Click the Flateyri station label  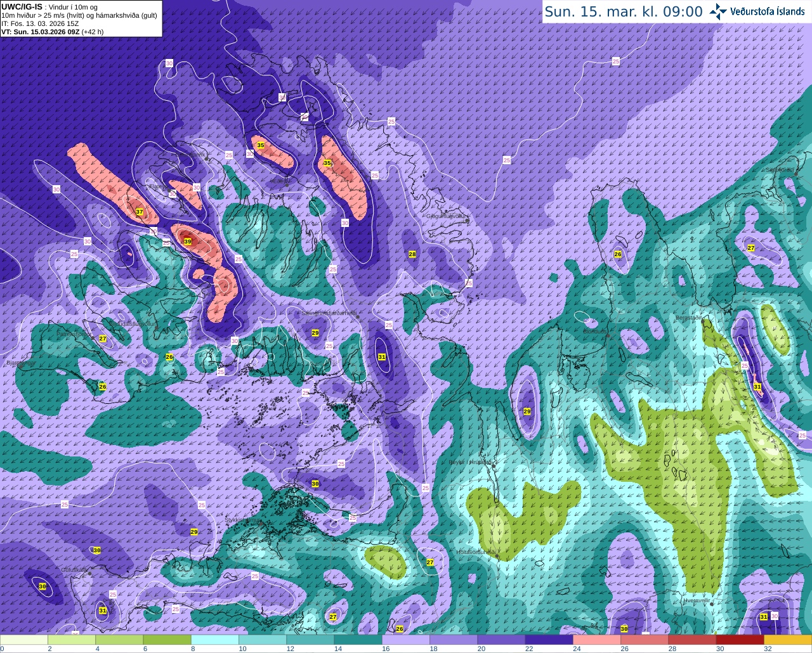(x=157, y=187)
